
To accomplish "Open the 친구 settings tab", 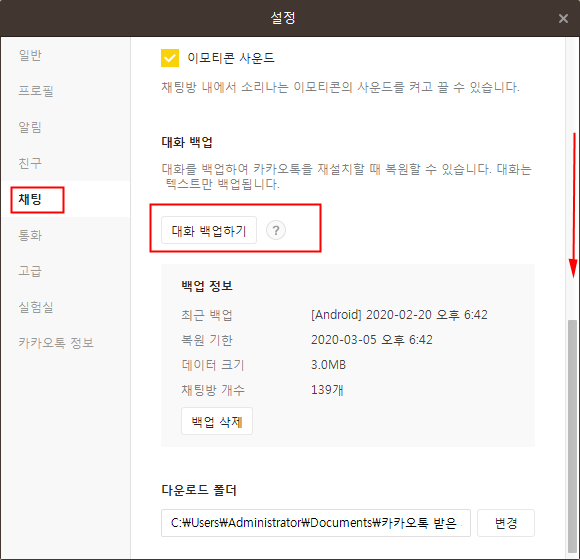I will pyautogui.click(x=30, y=163).
